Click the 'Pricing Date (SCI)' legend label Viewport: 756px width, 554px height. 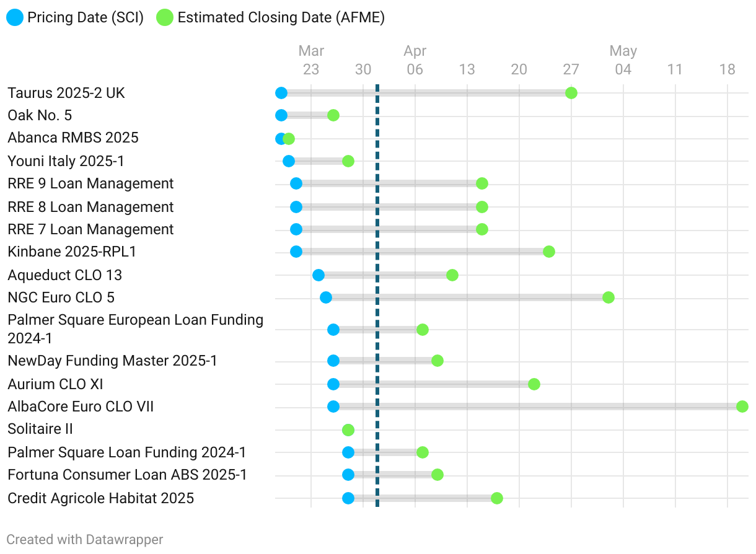(x=86, y=18)
